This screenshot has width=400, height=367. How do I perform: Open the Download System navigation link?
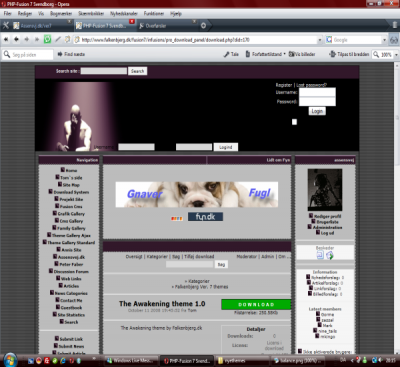(71, 192)
